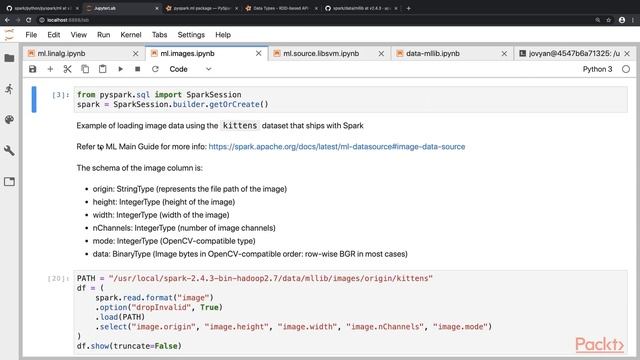The width and height of the screenshot is (640, 360).
Task: Open a new browser tab
Action: 408,8
